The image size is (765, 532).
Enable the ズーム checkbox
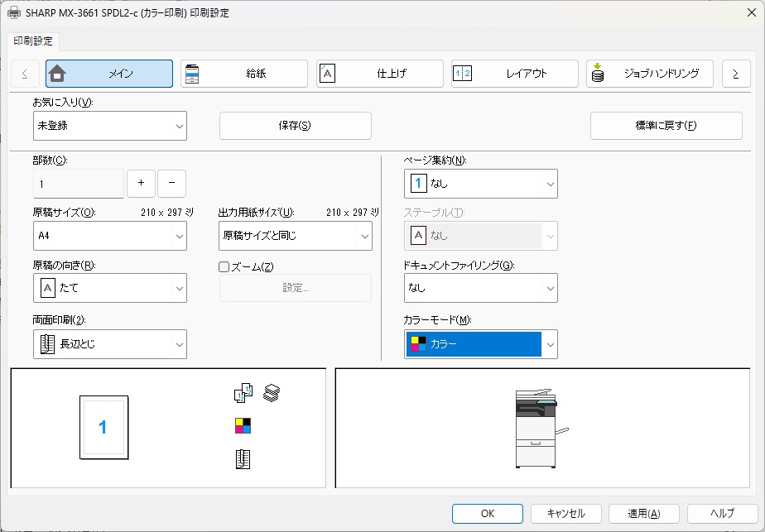point(224,266)
